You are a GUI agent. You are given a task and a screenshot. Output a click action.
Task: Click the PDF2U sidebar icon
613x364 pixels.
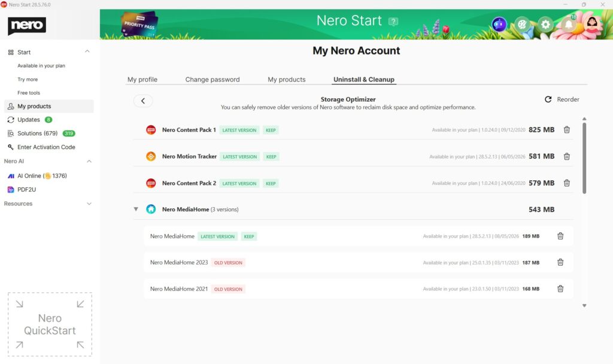tap(11, 190)
